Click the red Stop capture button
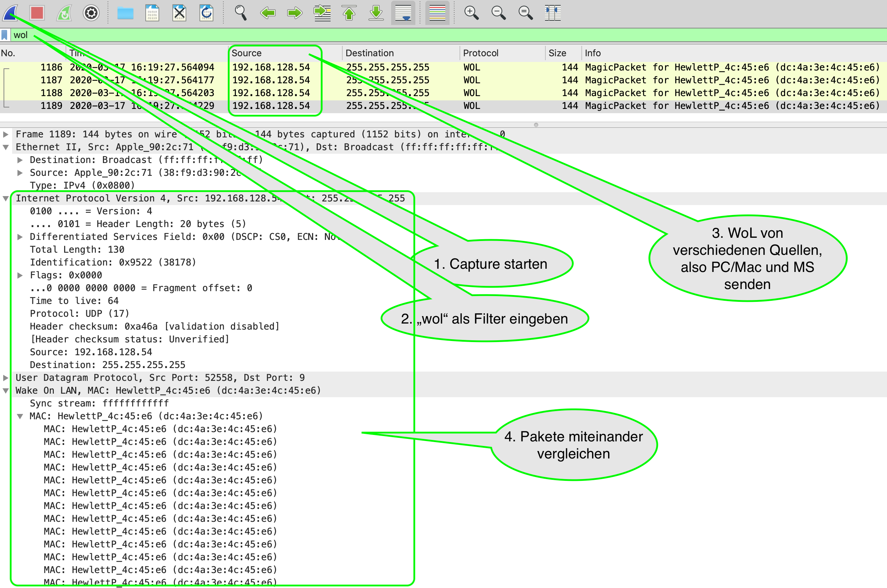 tap(37, 13)
